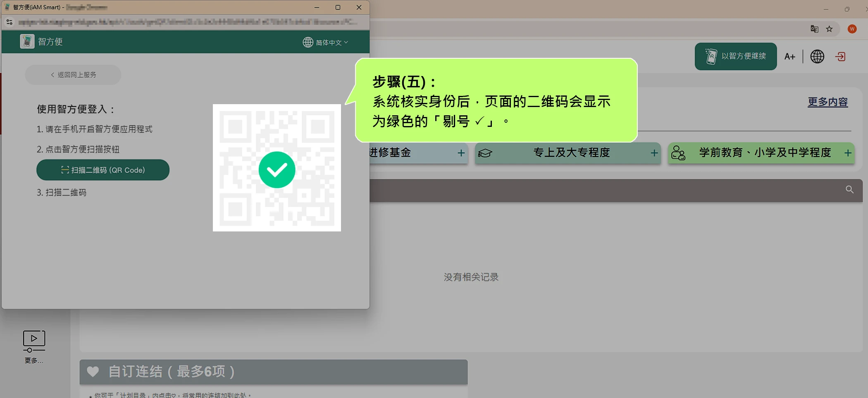Click step 3 扫描二维码 text
The height and width of the screenshot is (398, 868).
(62, 193)
